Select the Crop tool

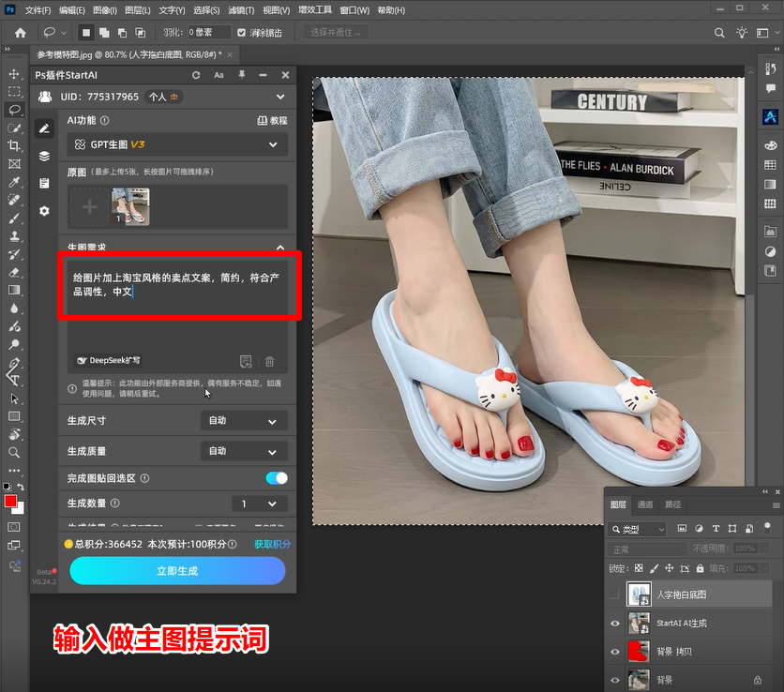tap(14, 145)
